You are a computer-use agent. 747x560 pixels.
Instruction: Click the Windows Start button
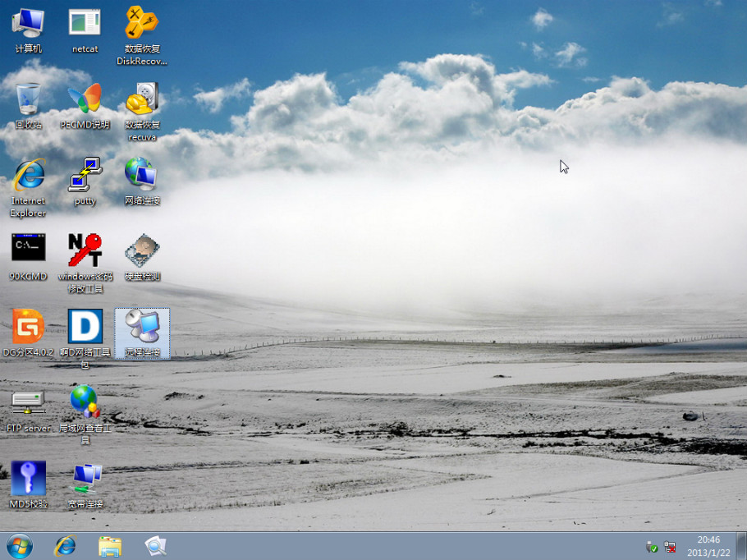(19, 545)
